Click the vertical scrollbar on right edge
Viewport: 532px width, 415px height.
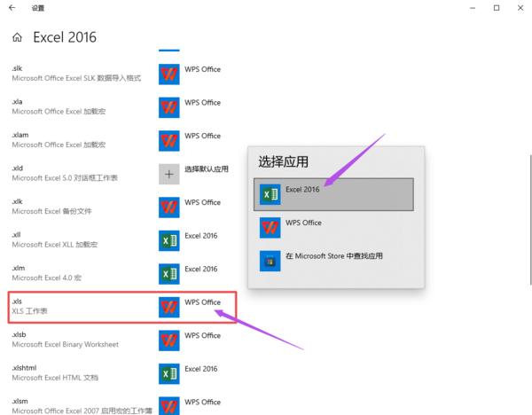530,220
